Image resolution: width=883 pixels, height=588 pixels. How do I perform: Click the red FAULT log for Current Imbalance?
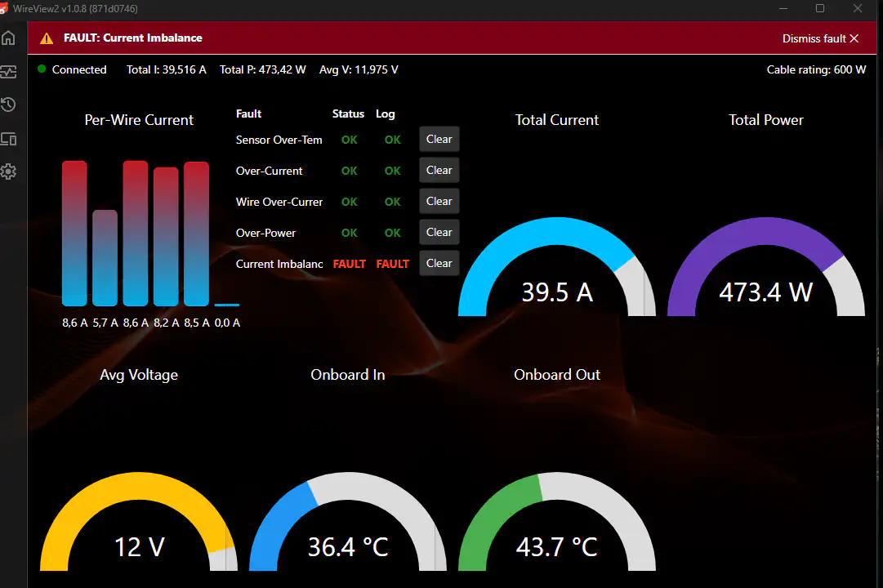point(393,264)
